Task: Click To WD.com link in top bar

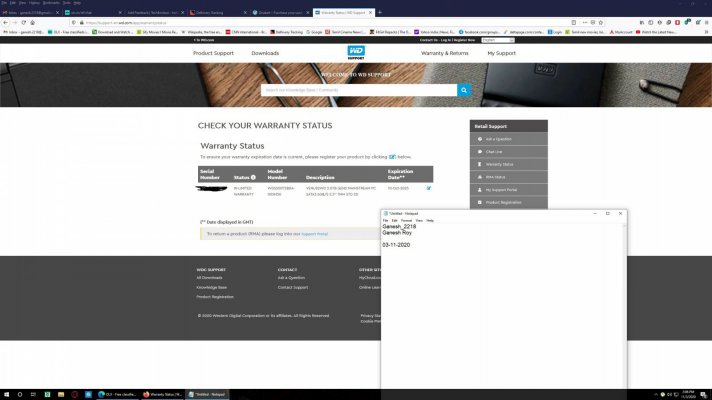Action: coord(204,40)
